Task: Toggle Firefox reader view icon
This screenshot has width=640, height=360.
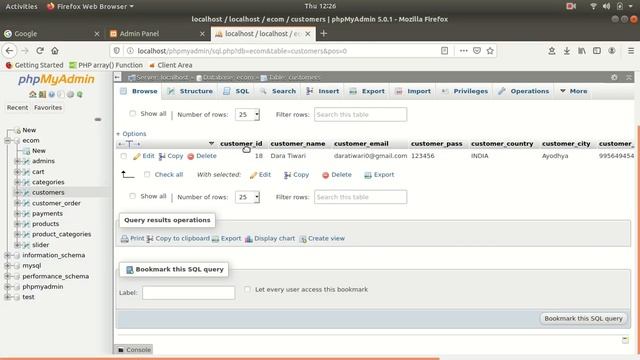Action: [444, 51]
